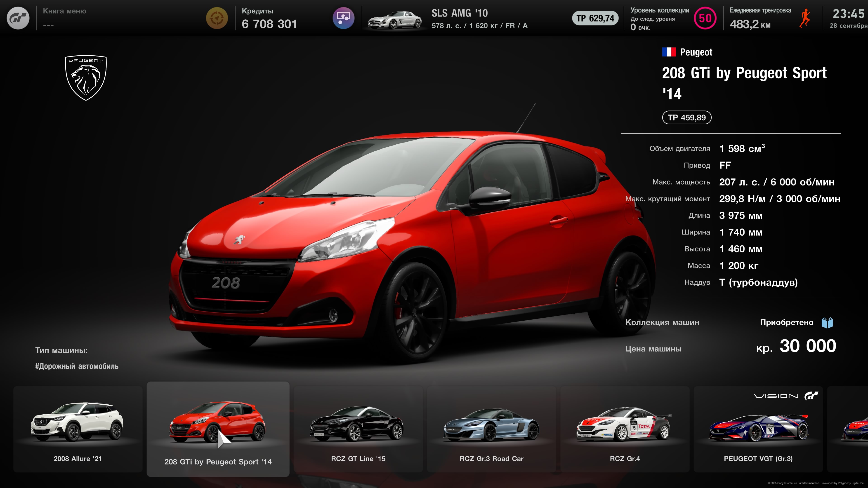
Task: Open the gold compass menu icon
Action: 217,18
